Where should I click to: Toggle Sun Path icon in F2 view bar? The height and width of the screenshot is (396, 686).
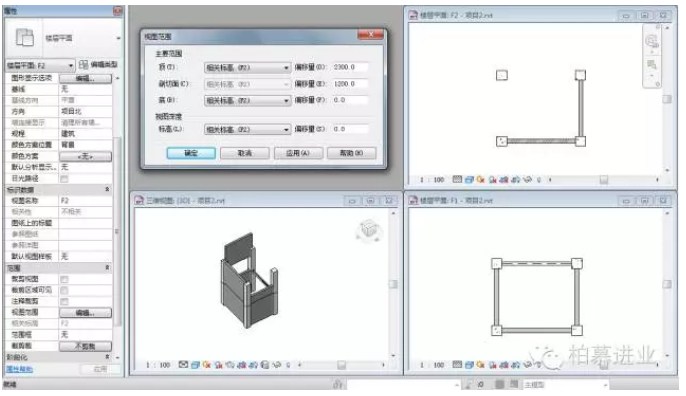pyautogui.click(x=481, y=179)
